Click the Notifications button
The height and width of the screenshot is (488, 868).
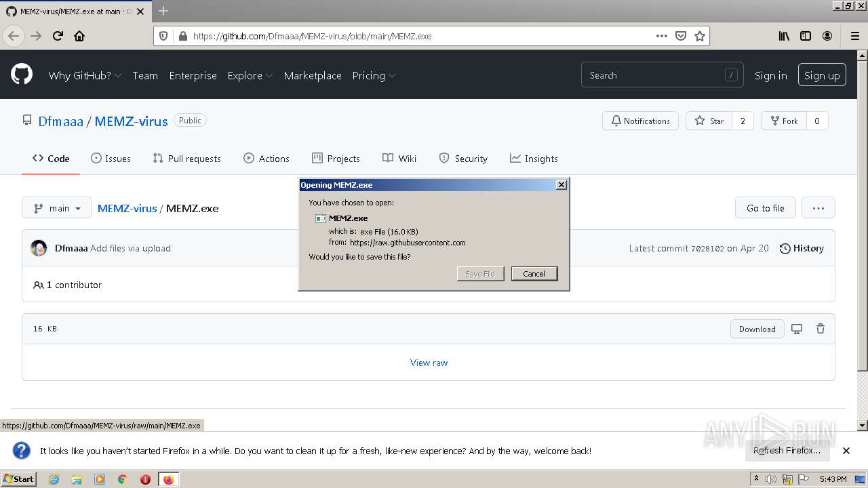640,121
